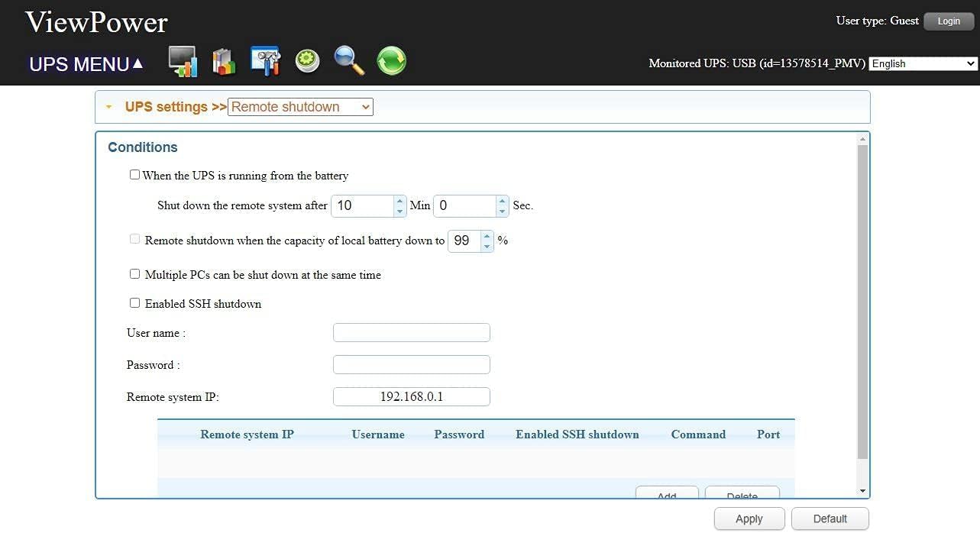
Task: Click the Default button
Action: coord(830,518)
